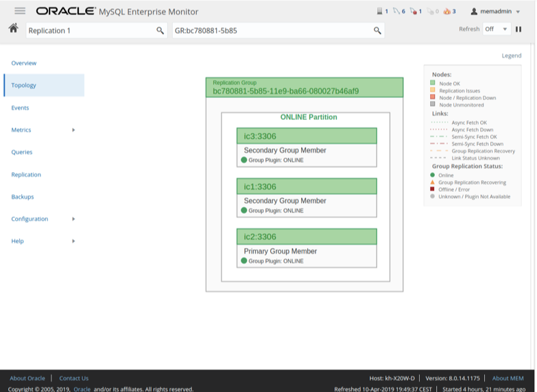Pause the page refresh
Viewport: 537px width, 392px height.
[x=518, y=29]
